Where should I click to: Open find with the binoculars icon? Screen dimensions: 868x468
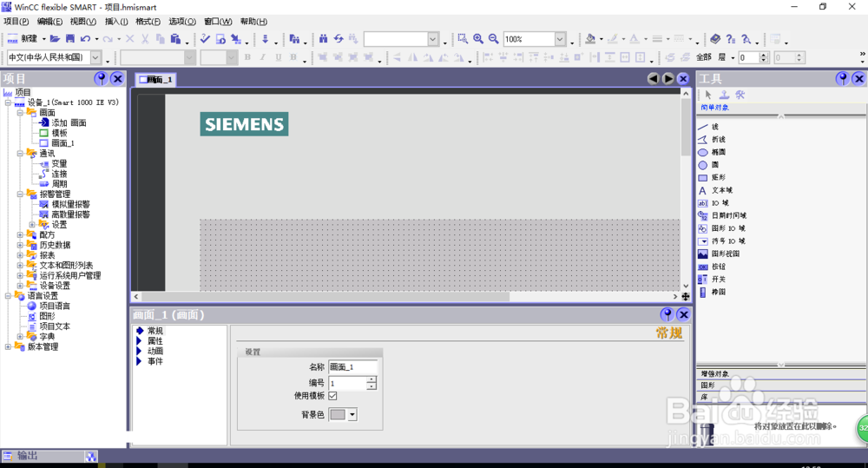click(323, 39)
